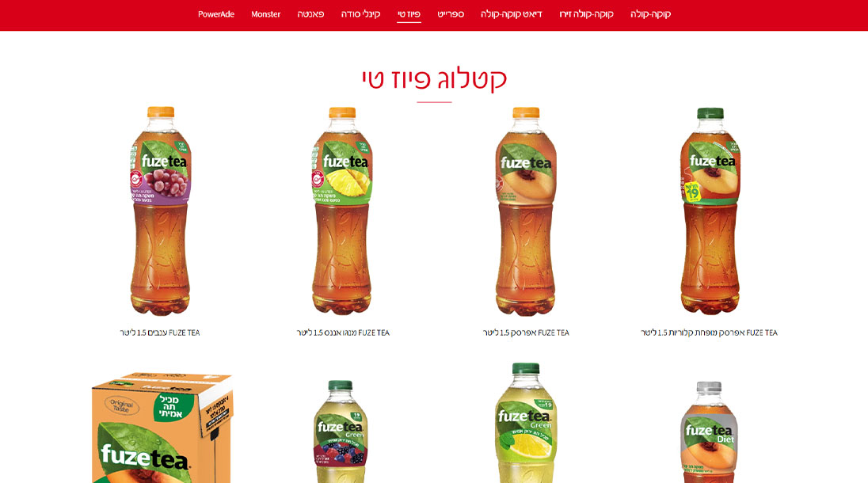Viewport: 868px width, 483px height.
Task: Open the Fuze Tea orange carton box
Action: tap(162, 428)
